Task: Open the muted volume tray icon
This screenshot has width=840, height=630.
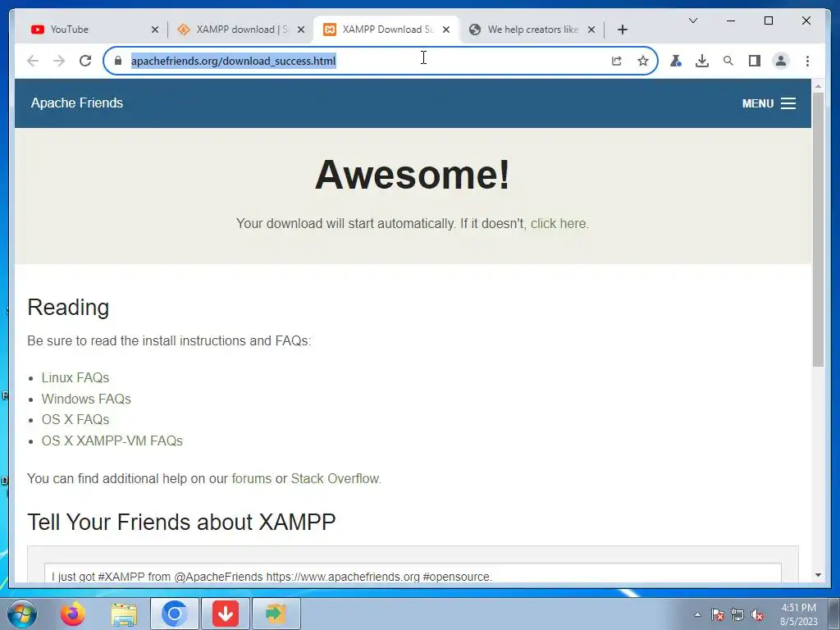Action: tap(757, 615)
